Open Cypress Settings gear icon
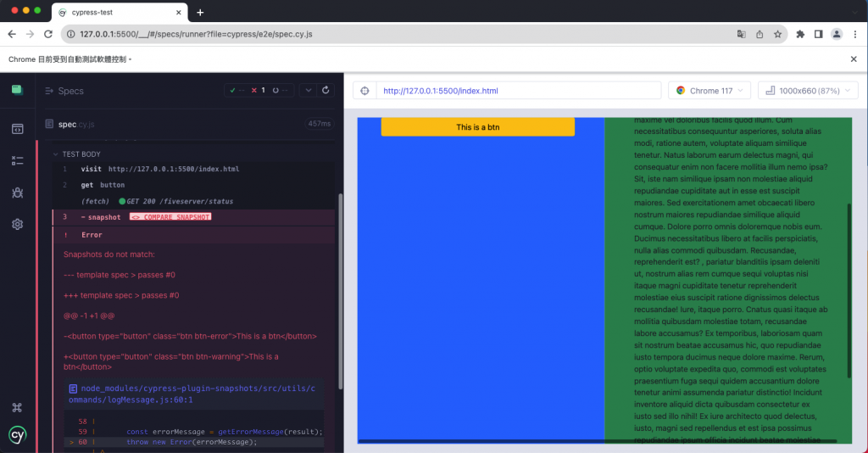 pyautogui.click(x=17, y=224)
